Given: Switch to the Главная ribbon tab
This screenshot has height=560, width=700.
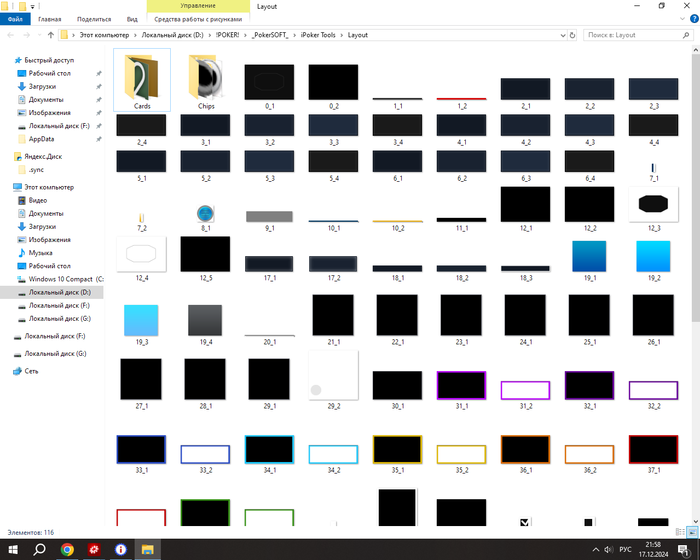Looking at the screenshot, I should pyautogui.click(x=50, y=19).
